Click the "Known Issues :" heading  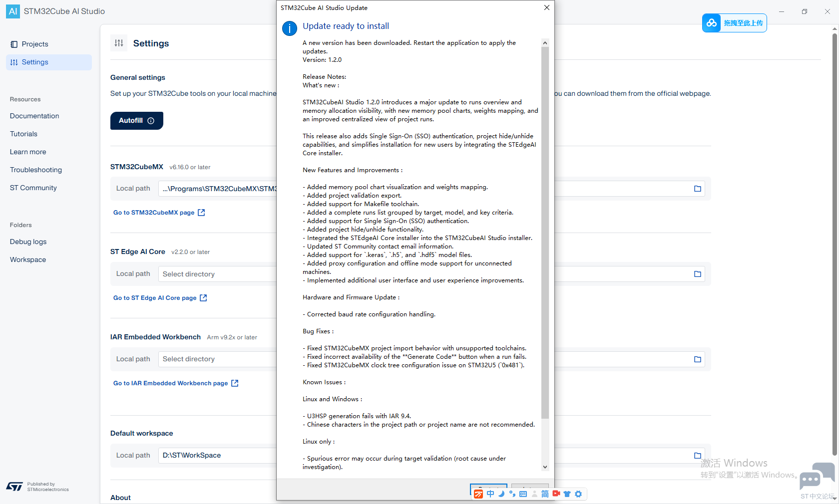pyautogui.click(x=324, y=382)
